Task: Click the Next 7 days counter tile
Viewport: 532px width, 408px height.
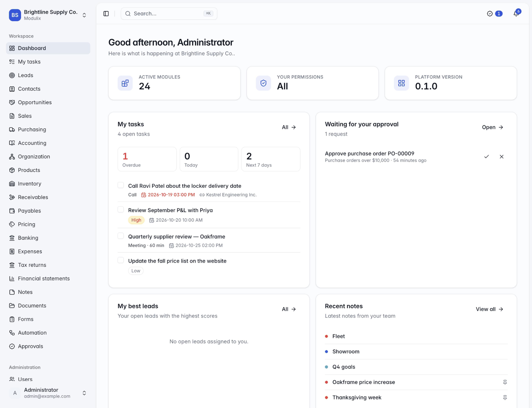Action: coord(271,159)
